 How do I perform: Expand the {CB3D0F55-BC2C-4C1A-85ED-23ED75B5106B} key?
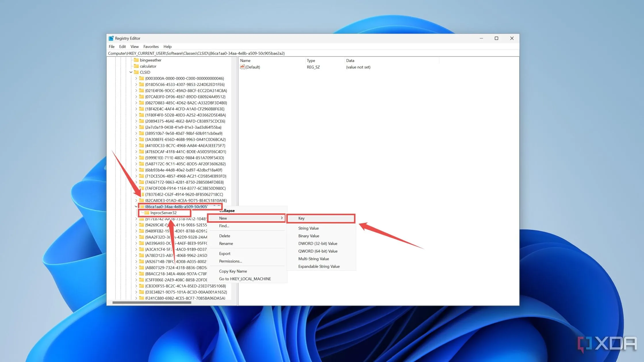click(x=136, y=286)
